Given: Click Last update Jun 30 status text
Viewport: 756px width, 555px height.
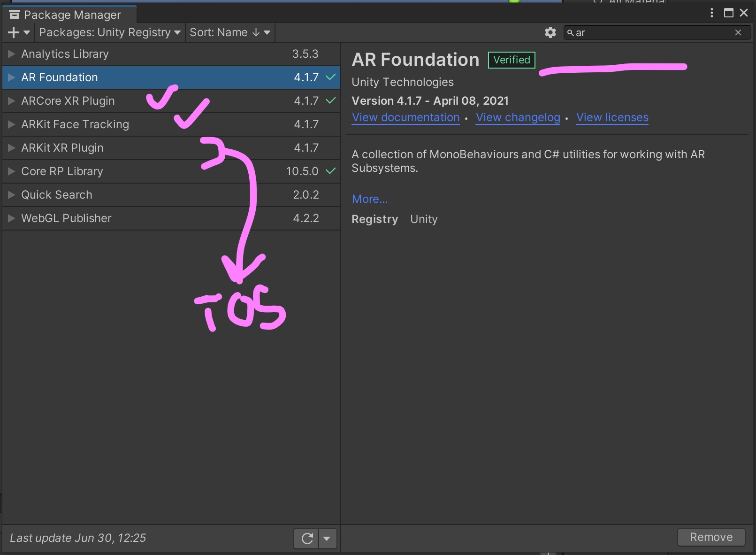Looking at the screenshot, I should coord(78,538).
